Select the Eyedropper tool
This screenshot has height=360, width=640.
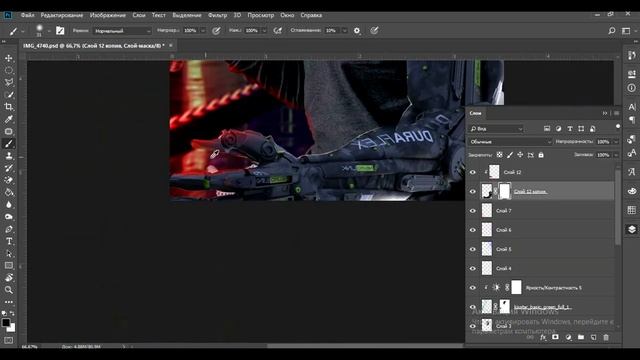(x=9, y=119)
